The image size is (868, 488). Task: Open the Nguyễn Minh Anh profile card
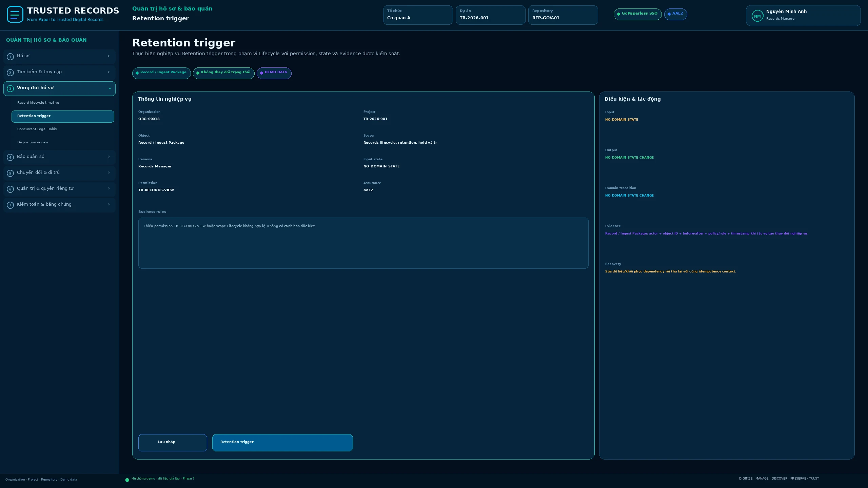pyautogui.click(x=803, y=16)
